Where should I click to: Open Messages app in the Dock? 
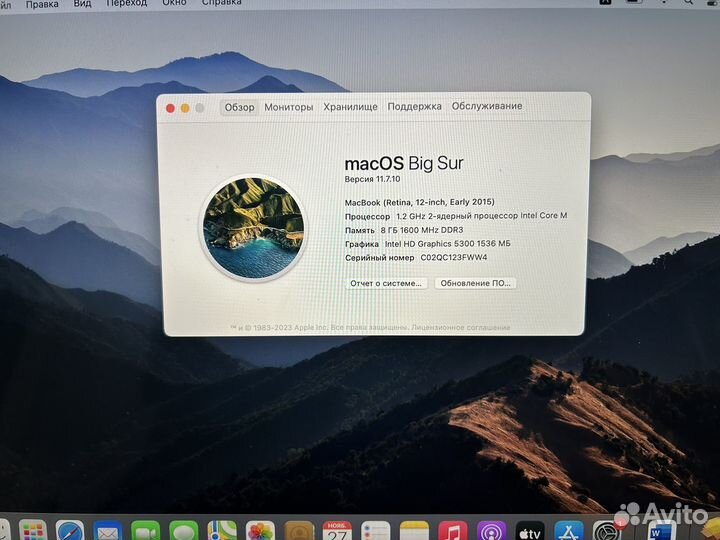tap(184, 532)
